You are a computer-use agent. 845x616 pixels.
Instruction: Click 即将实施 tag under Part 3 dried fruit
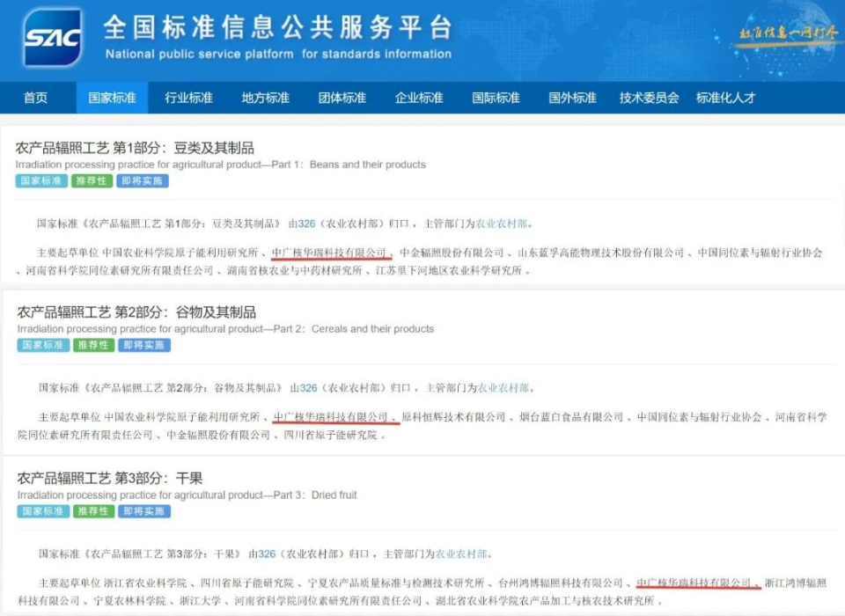143,511
